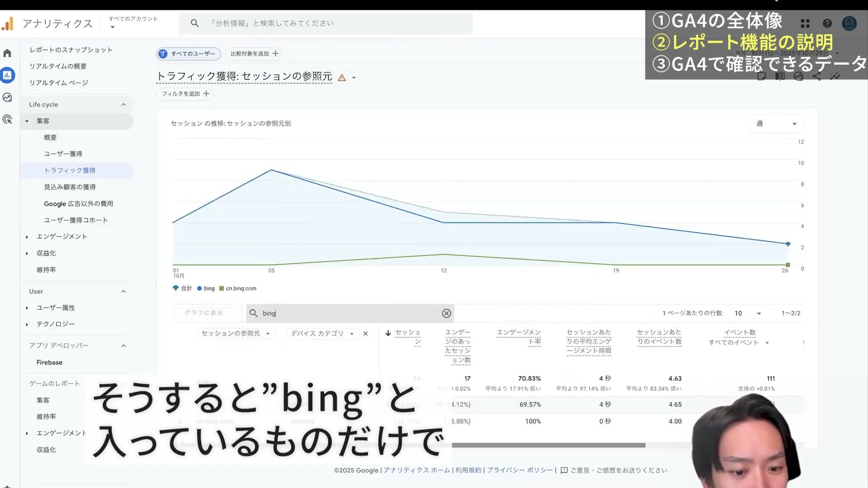Click エンゲージメント率 column header
The image size is (868, 488).
pos(519,337)
